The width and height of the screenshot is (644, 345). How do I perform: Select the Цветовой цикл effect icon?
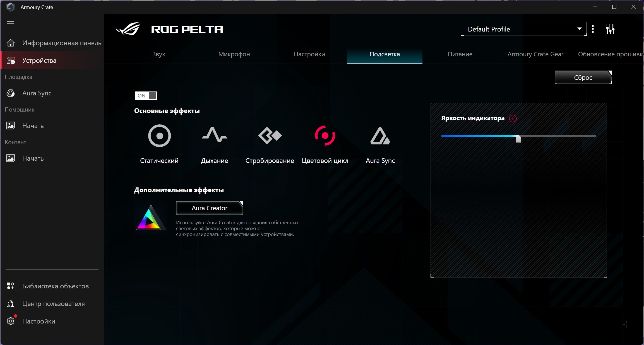click(325, 136)
